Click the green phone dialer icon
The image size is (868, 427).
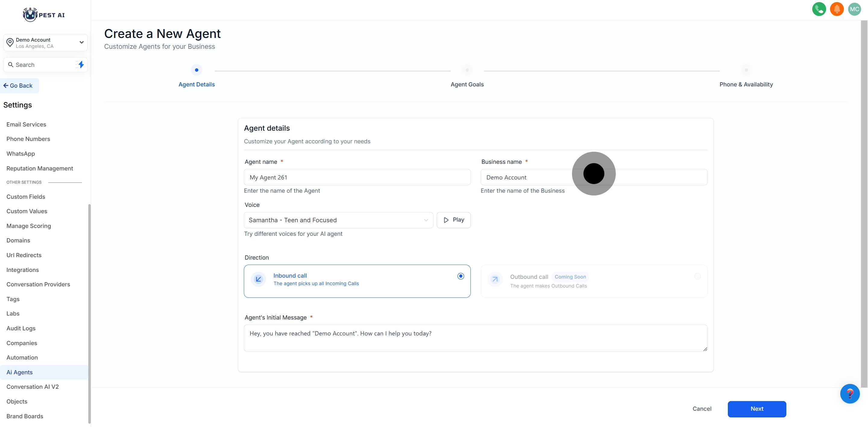819,9
